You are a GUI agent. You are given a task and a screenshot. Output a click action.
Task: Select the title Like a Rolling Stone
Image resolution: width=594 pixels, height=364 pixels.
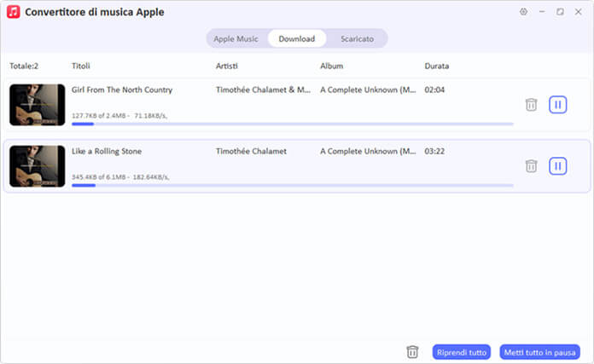pyautogui.click(x=107, y=151)
